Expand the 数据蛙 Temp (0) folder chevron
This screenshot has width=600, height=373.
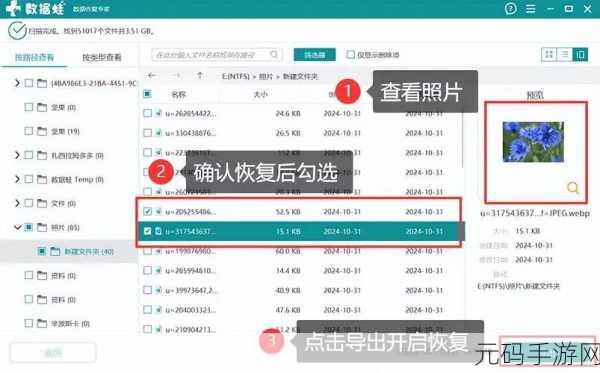tap(16, 179)
